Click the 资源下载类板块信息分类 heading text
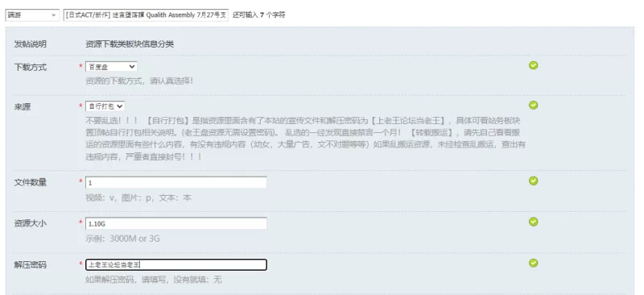This screenshot has height=295, width=644. (x=130, y=44)
